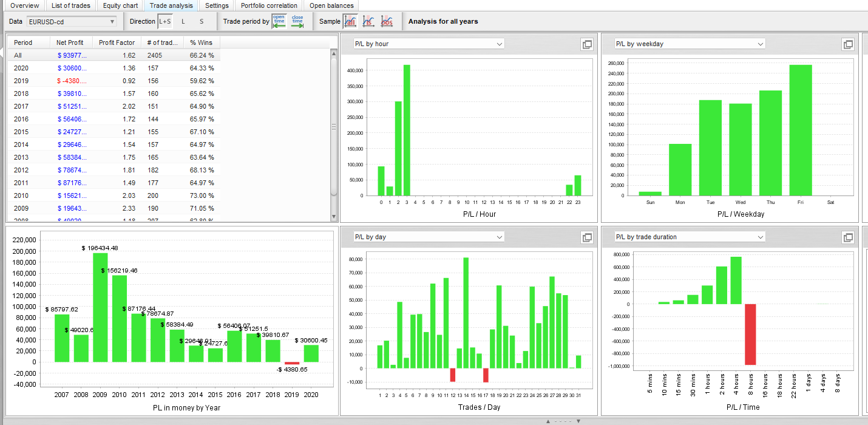Viewport: 868px width, 425px height.
Task: Select the 'all' sample icon
Action: click(350, 21)
